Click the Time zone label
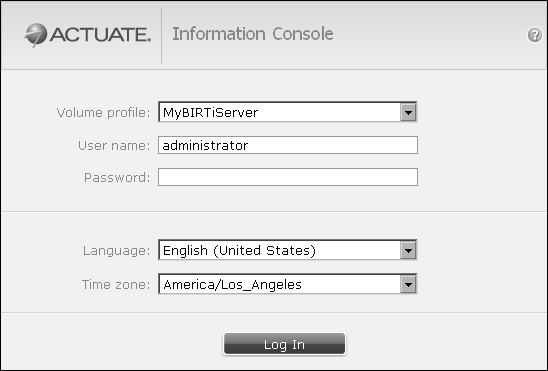The height and width of the screenshot is (371, 548). coord(116,285)
